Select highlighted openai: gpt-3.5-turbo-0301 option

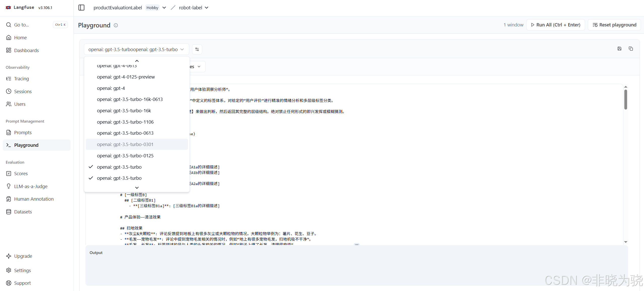(137, 144)
